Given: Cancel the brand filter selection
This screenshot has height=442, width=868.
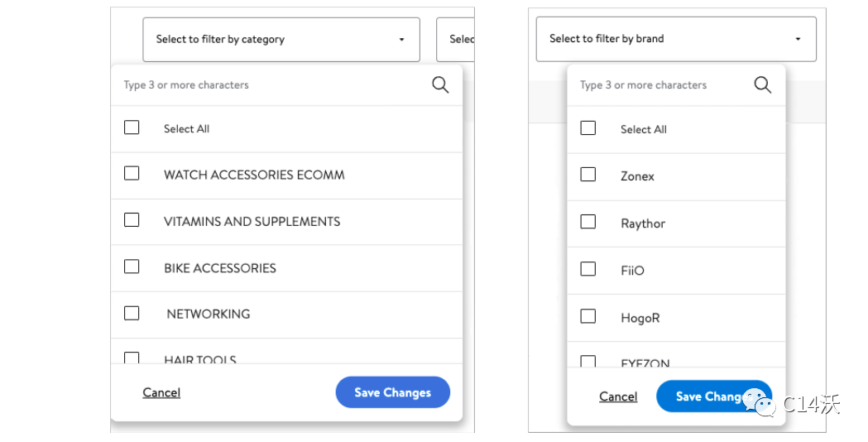Looking at the screenshot, I should (618, 396).
